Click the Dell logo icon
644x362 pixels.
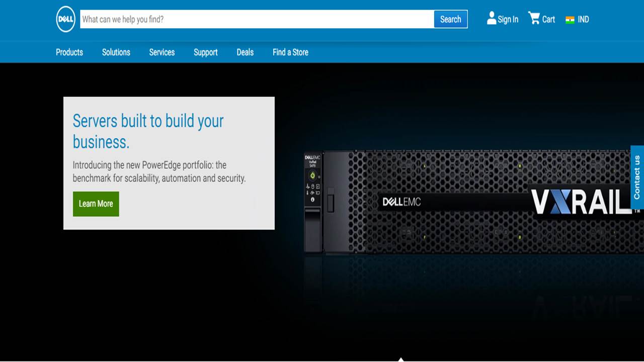pos(66,19)
